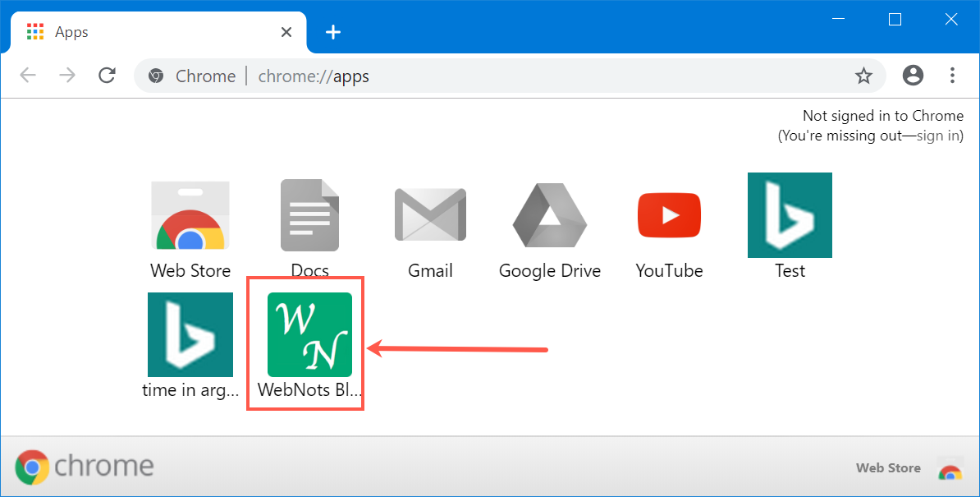The width and height of the screenshot is (980, 497).
Task: Open the Web Store app
Action: click(x=190, y=215)
